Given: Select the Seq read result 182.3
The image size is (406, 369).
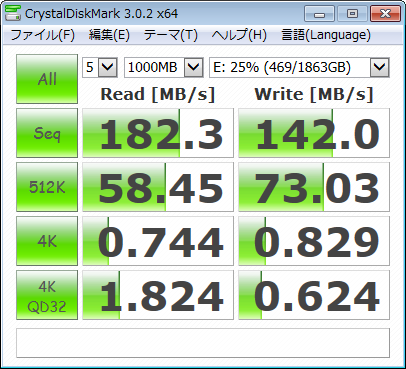Looking at the screenshot, I should point(158,133).
